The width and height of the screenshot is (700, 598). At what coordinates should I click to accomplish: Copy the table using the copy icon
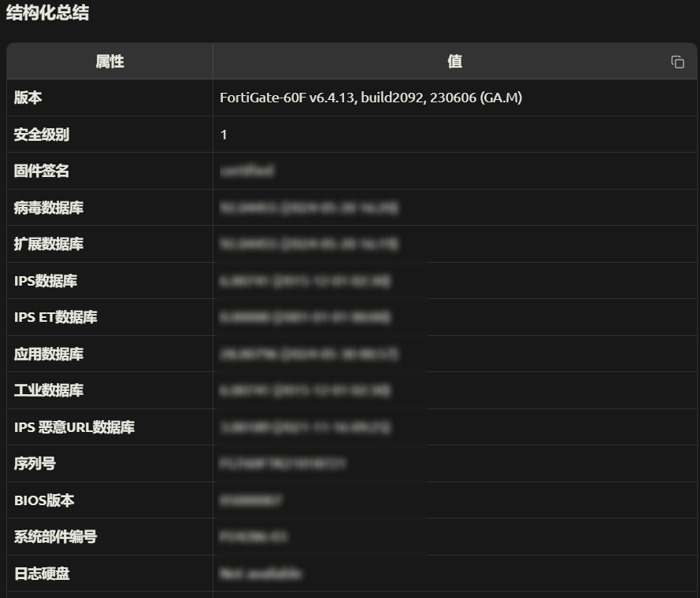[677, 62]
